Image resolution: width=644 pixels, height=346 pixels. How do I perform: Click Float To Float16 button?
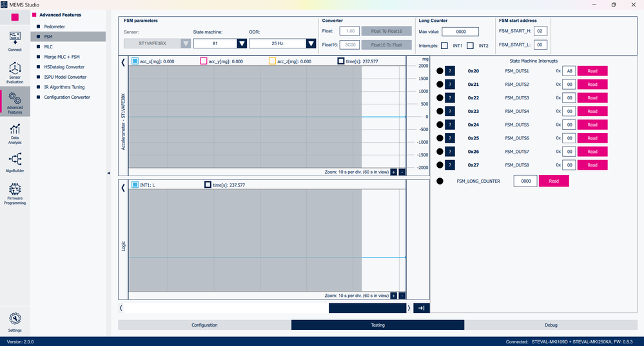[387, 31]
